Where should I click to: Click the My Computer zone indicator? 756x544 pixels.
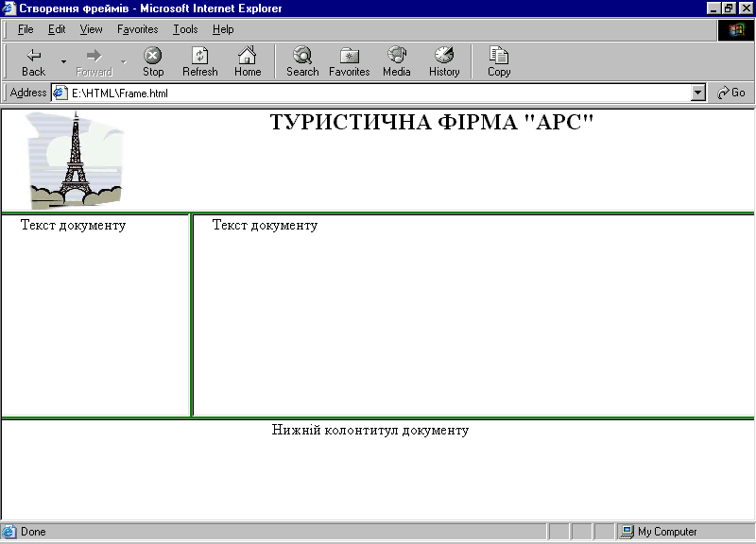click(x=659, y=532)
